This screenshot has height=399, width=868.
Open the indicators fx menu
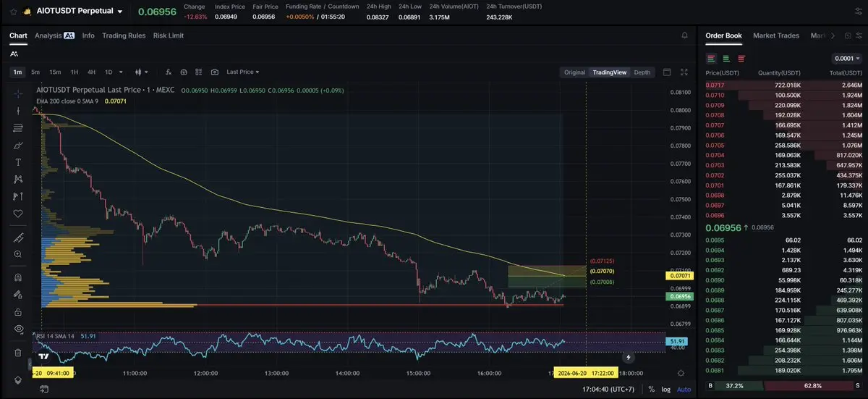point(168,72)
